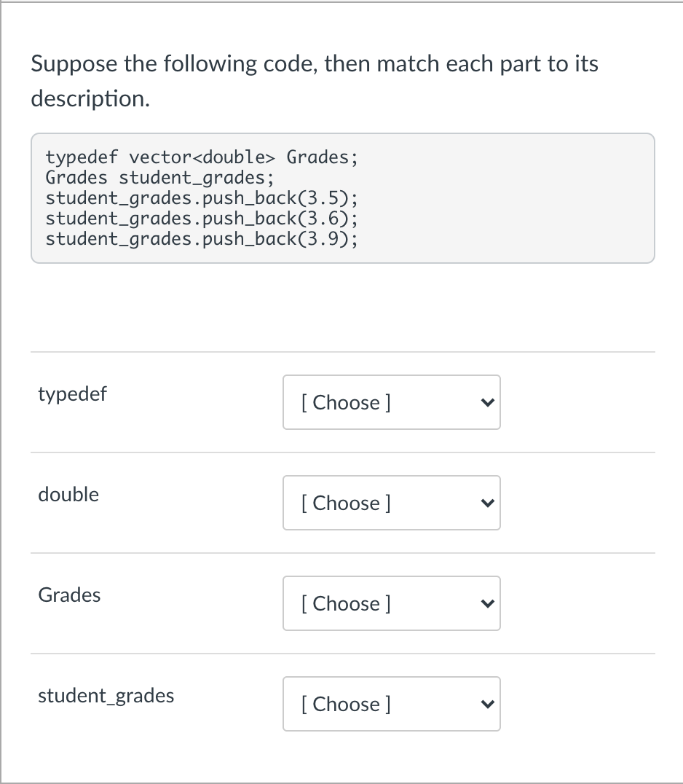Open the dropdown next to double
The width and height of the screenshot is (683, 784).
pos(391,503)
